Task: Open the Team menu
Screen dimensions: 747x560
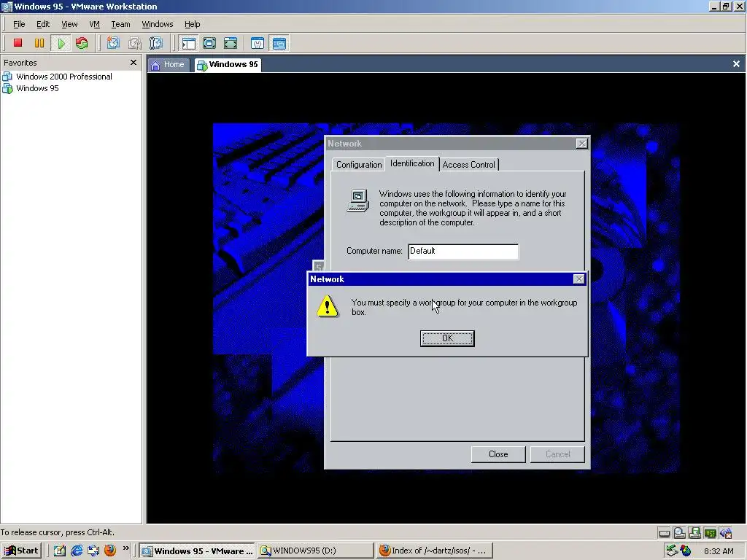Action: 120,24
